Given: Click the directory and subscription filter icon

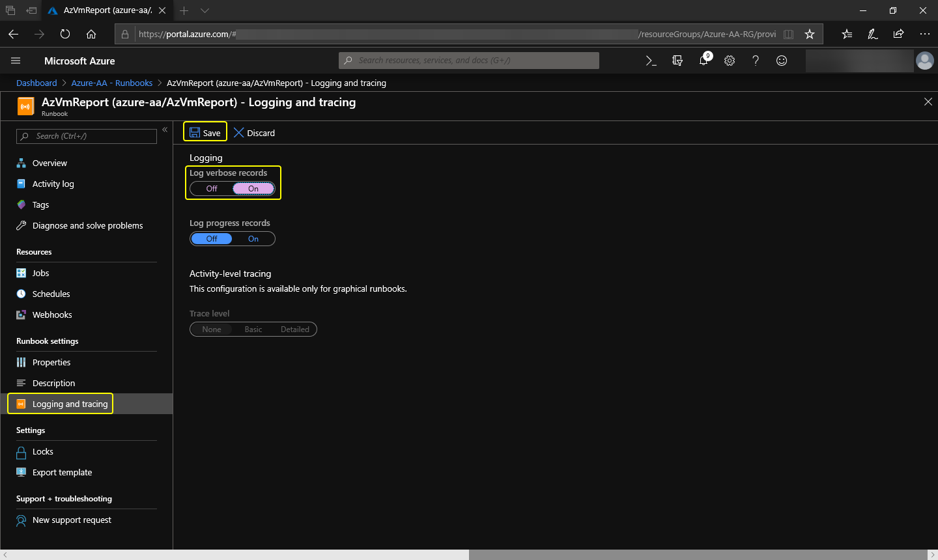Looking at the screenshot, I should [677, 61].
